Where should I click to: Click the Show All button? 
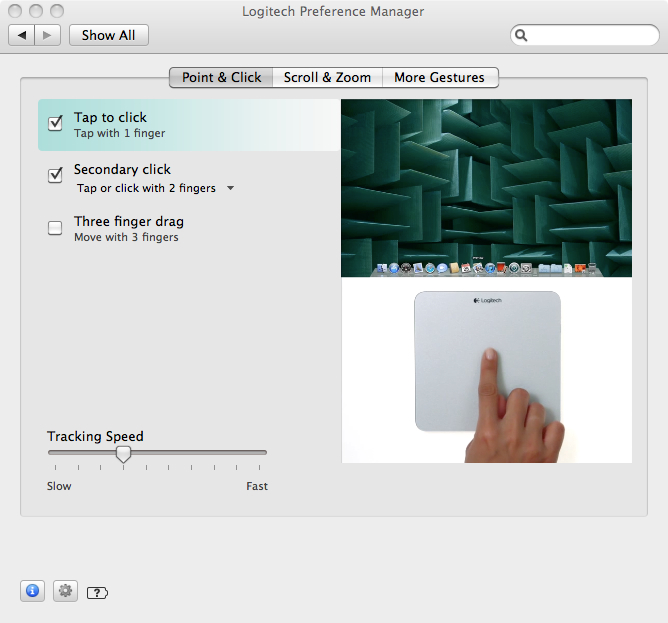tap(109, 35)
